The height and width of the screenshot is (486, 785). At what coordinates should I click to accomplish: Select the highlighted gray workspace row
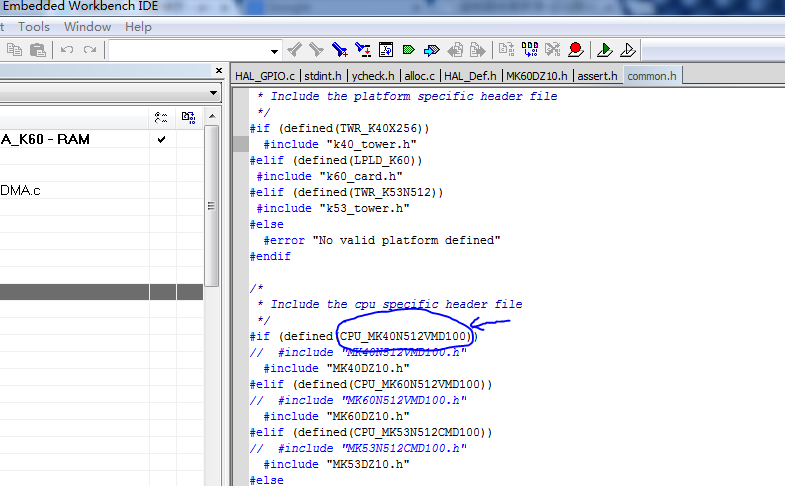pos(101,292)
